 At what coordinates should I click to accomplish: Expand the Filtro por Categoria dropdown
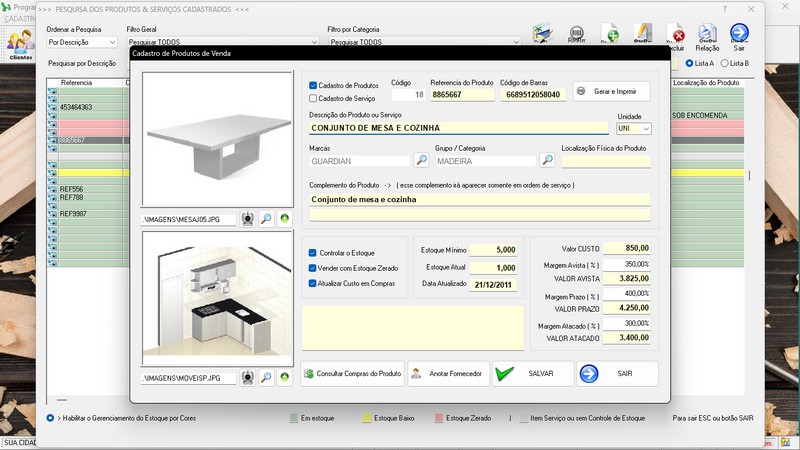pyautogui.click(x=517, y=43)
